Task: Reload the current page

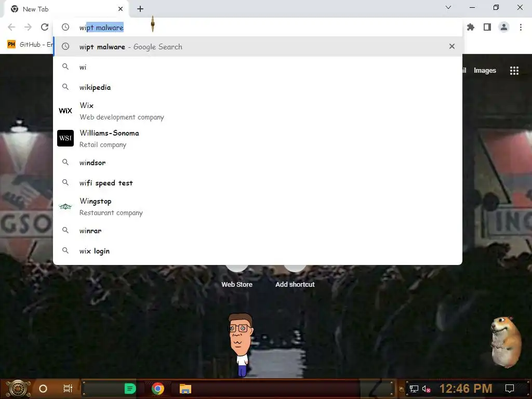Action: (45, 27)
